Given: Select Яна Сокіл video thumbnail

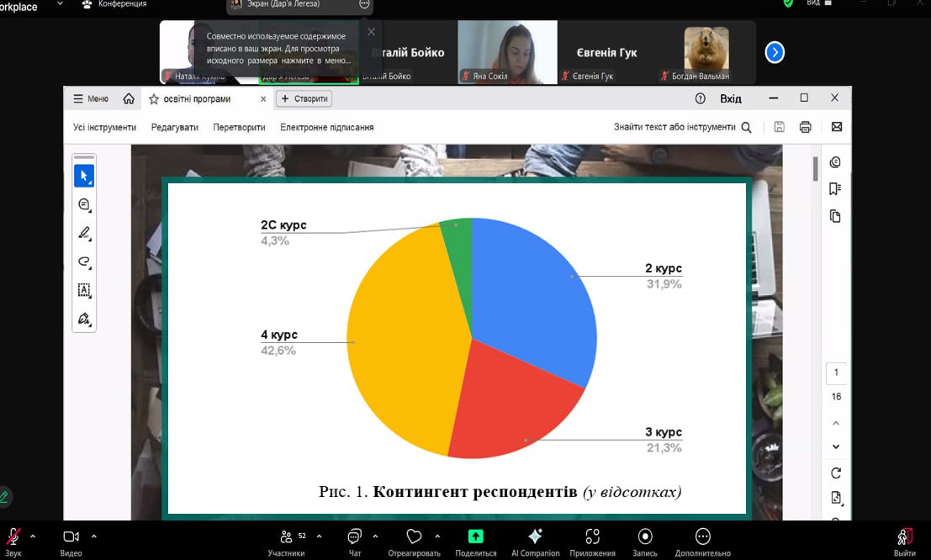Looking at the screenshot, I should click(508, 52).
